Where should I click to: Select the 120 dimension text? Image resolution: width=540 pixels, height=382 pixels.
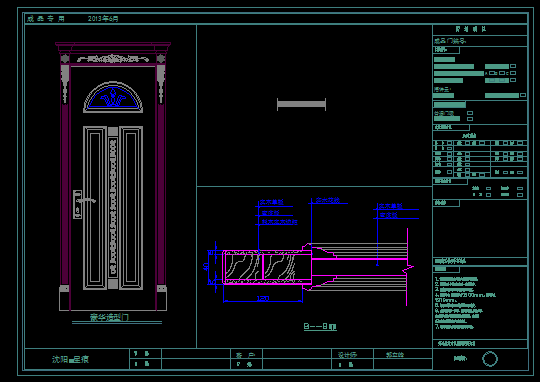263,298
